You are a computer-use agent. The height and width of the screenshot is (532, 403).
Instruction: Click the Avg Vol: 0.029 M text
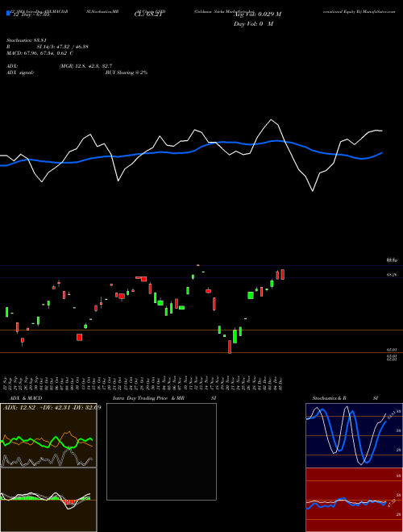coord(257,15)
